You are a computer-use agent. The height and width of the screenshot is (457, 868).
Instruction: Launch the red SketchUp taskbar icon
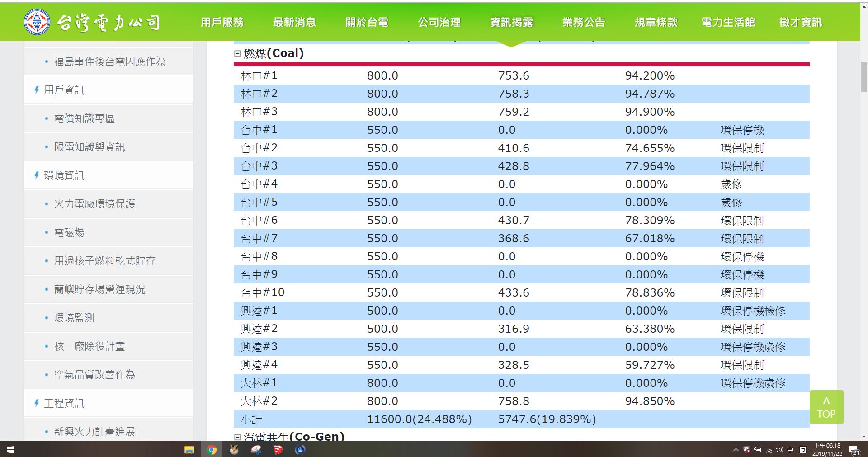(278, 450)
